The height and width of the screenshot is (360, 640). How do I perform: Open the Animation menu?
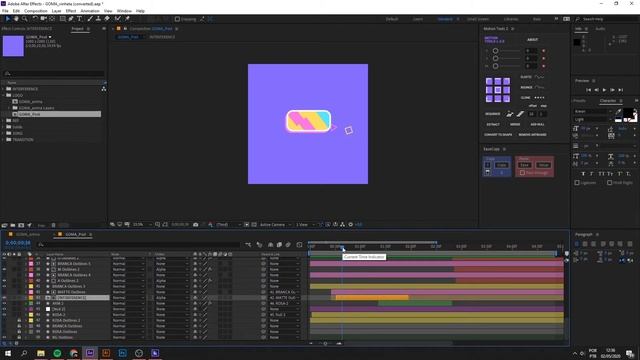tap(90, 11)
